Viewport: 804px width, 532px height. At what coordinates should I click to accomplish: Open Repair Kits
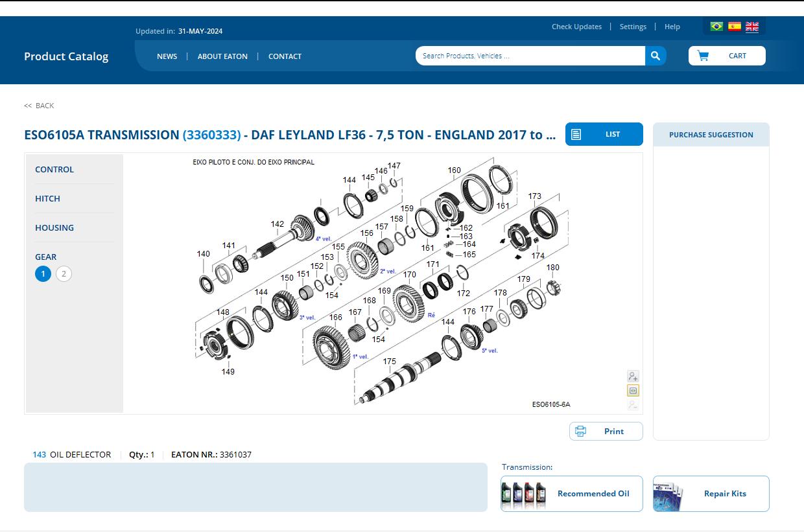point(711,494)
